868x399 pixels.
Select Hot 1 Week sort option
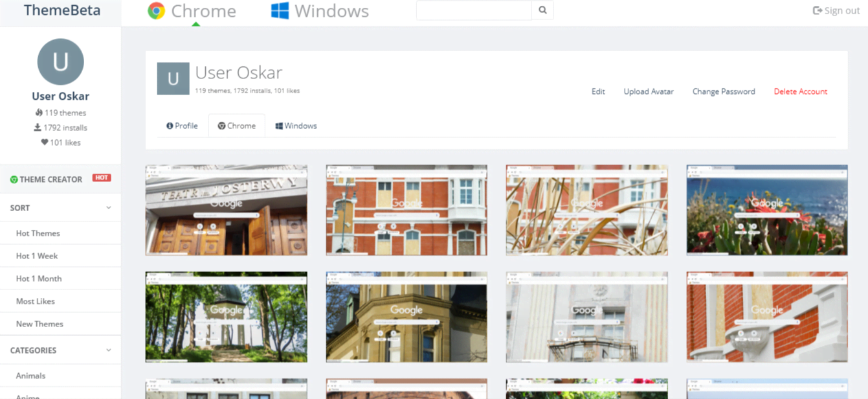pos(37,256)
